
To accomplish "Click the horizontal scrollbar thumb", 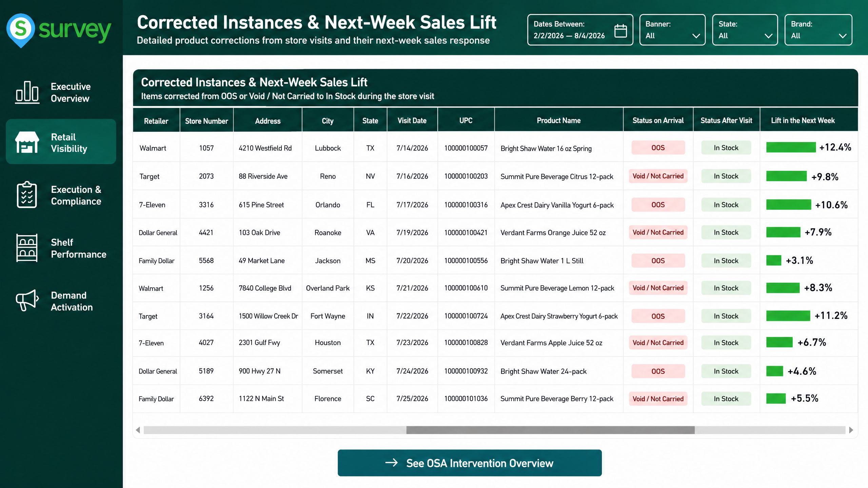I will click(x=550, y=430).
